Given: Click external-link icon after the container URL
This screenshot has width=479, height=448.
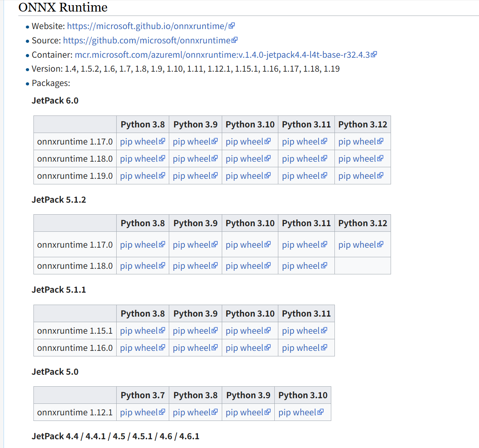Looking at the screenshot, I should coord(374,55).
